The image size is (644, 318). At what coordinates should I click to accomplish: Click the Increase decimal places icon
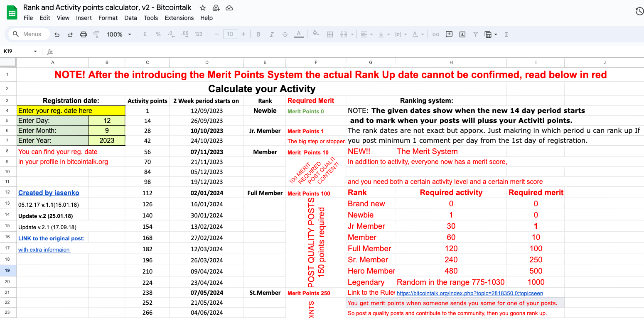185,34
